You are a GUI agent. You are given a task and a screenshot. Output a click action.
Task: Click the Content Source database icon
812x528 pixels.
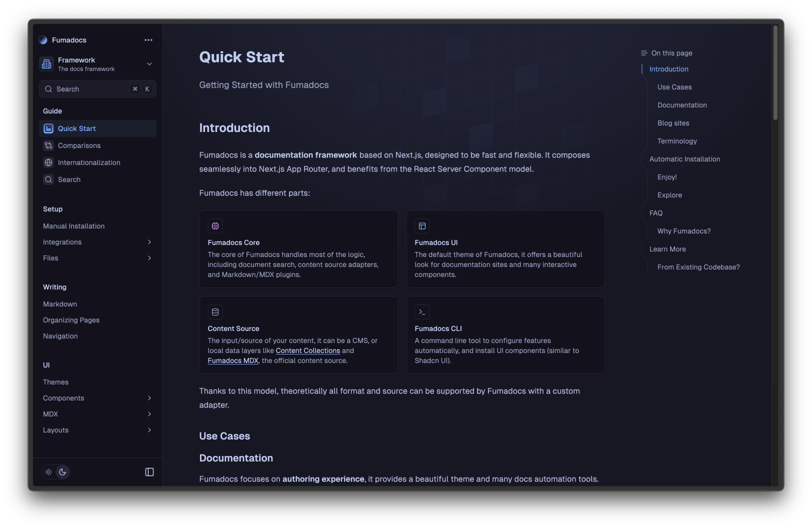(x=215, y=312)
